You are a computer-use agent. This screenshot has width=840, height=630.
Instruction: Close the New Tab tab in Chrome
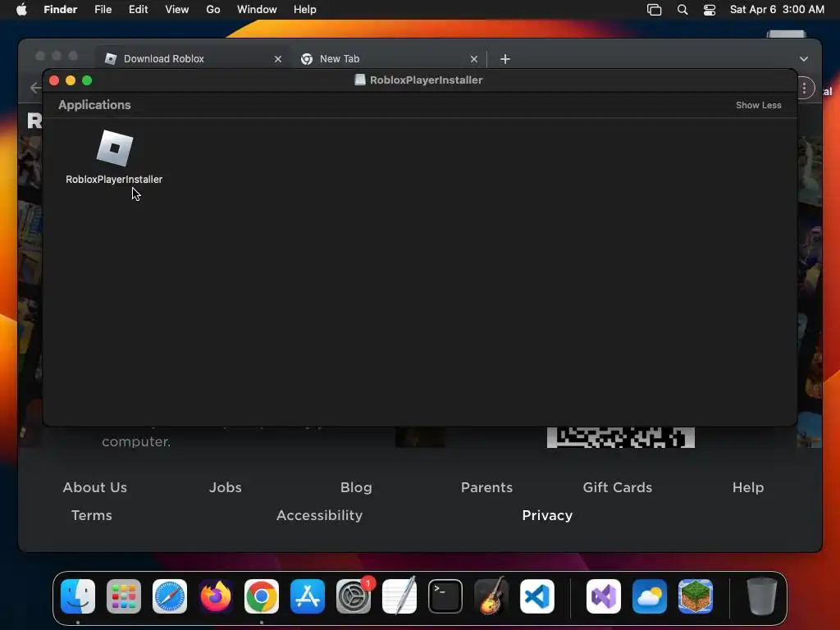coord(473,59)
